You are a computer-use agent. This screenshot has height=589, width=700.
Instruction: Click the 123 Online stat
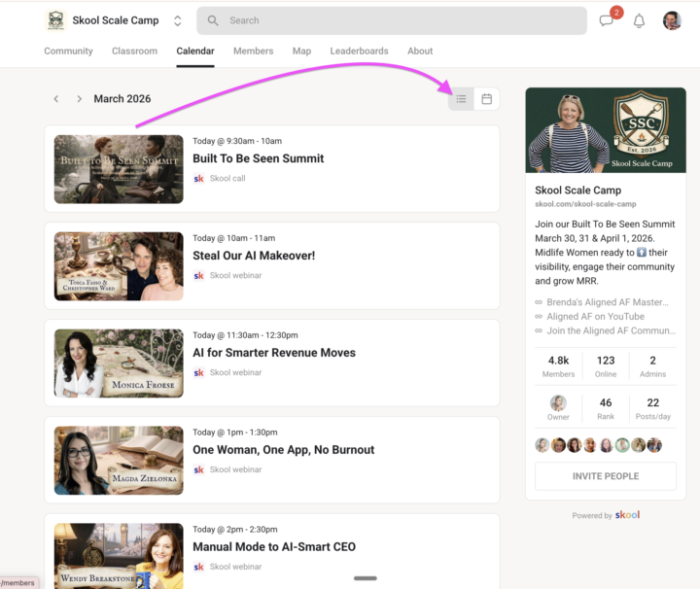click(606, 366)
